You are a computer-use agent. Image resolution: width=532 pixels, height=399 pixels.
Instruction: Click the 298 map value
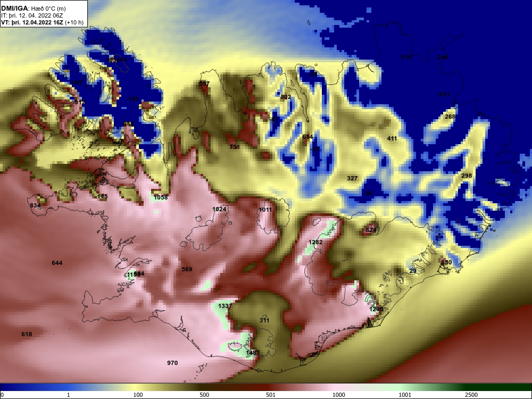coord(467,176)
